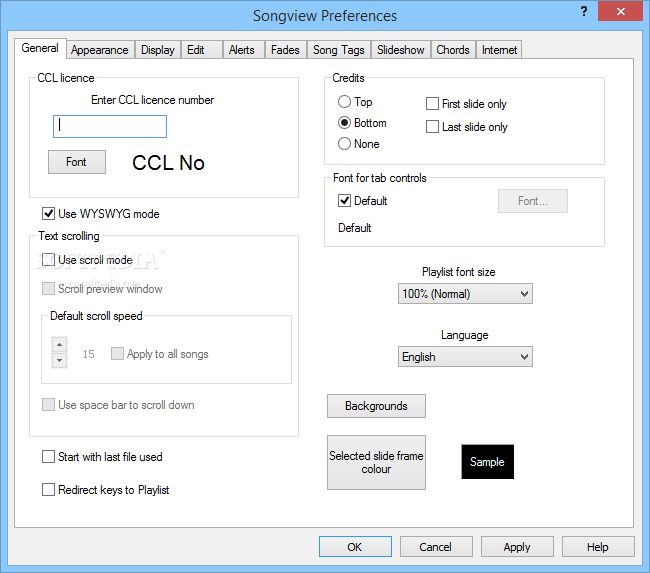Open the Display tab
This screenshot has width=650, height=573.
coord(158,50)
